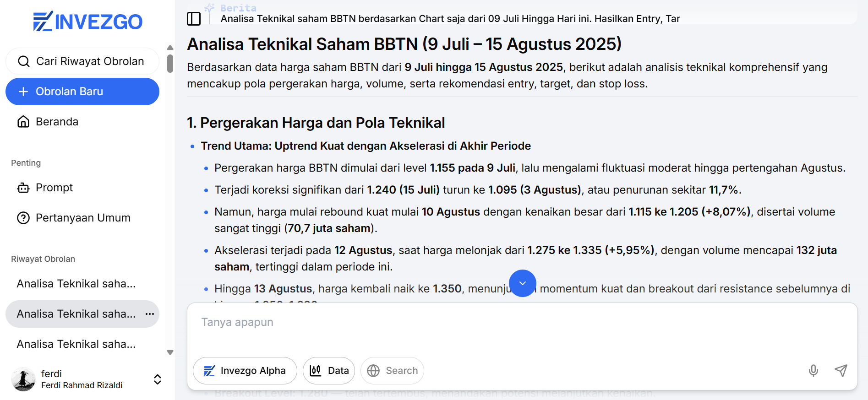Toggle the sidebar panel icon
Screen dimensions: 868x400
pos(194,19)
